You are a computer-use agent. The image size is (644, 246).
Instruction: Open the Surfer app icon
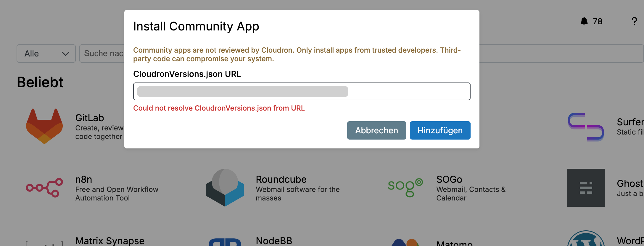coord(586,127)
